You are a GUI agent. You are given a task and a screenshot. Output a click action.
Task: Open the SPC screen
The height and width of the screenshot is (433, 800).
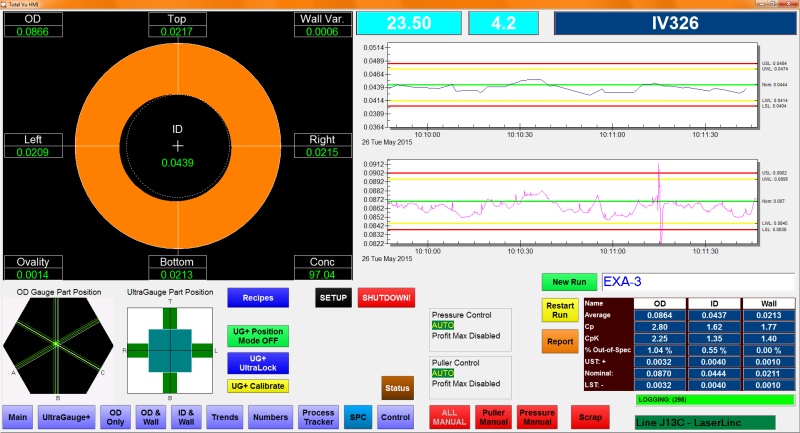pyautogui.click(x=359, y=417)
